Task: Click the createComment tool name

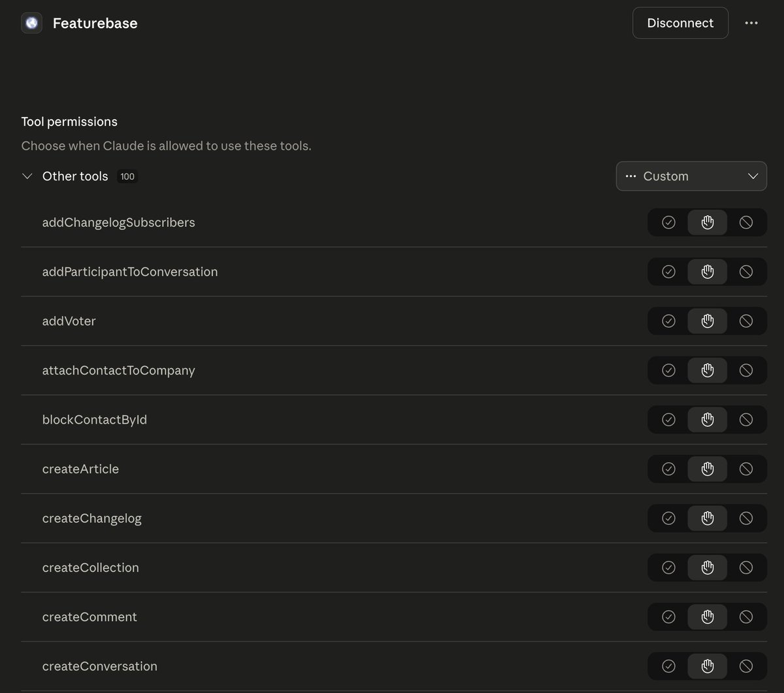Action: (x=90, y=617)
